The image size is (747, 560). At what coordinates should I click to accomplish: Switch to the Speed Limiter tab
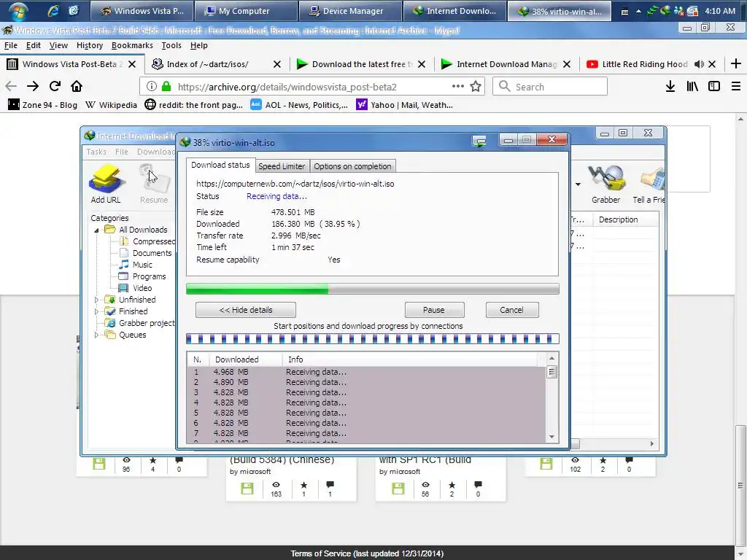point(282,166)
